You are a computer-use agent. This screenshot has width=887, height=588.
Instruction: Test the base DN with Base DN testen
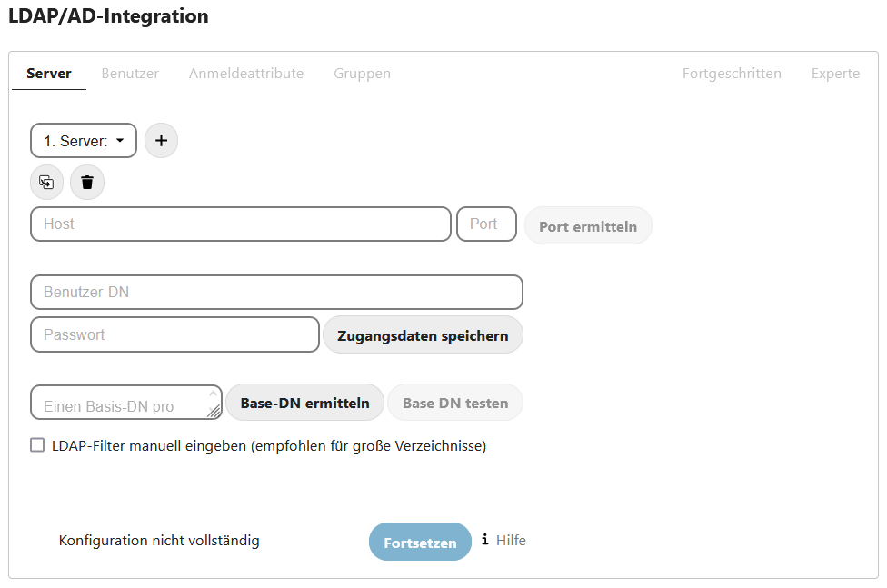(454, 402)
